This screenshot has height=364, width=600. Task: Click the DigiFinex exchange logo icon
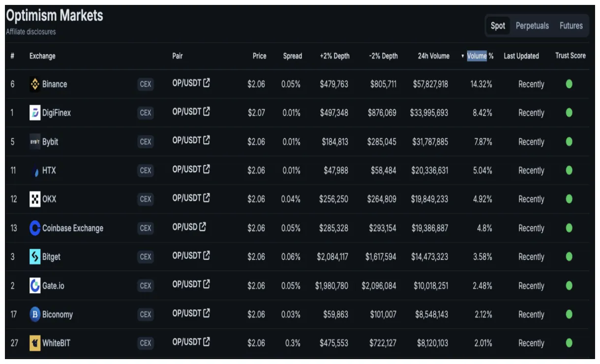(35, 113)
